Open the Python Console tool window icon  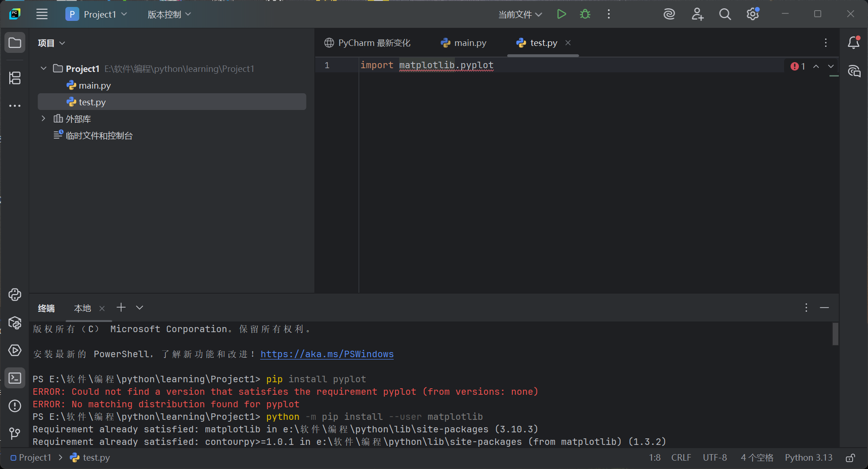15,295
